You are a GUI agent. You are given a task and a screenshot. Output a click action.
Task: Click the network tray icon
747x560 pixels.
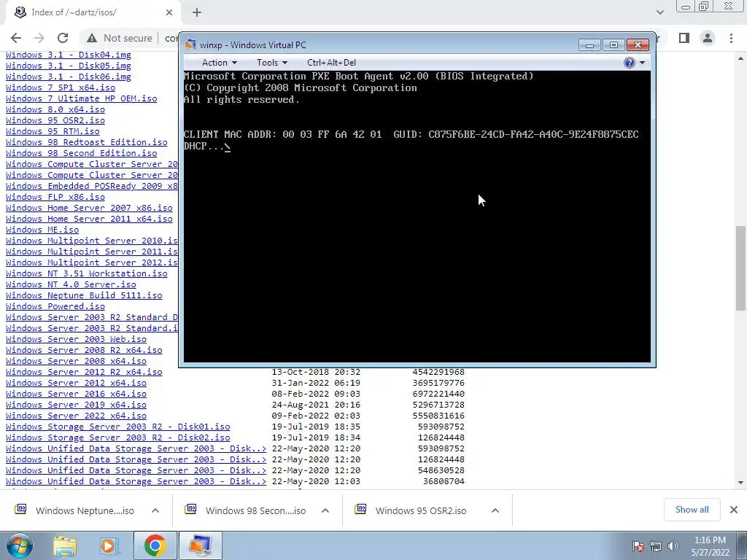pos(656,546)
